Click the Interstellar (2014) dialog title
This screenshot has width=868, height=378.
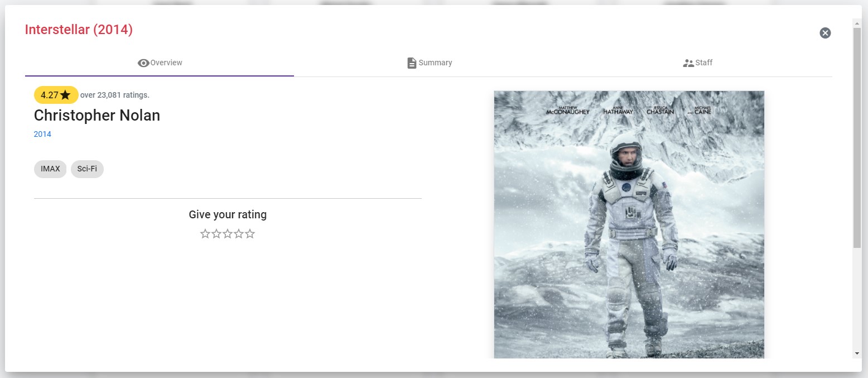(x=79, y=30)
